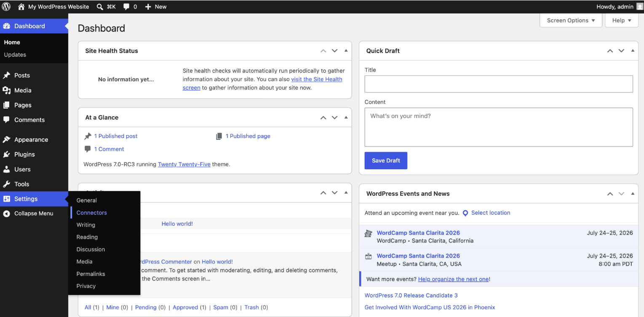This screenshot has width=644, height=317.
Task: Click the Quick Draft Title field
Action: click(499, 84)
